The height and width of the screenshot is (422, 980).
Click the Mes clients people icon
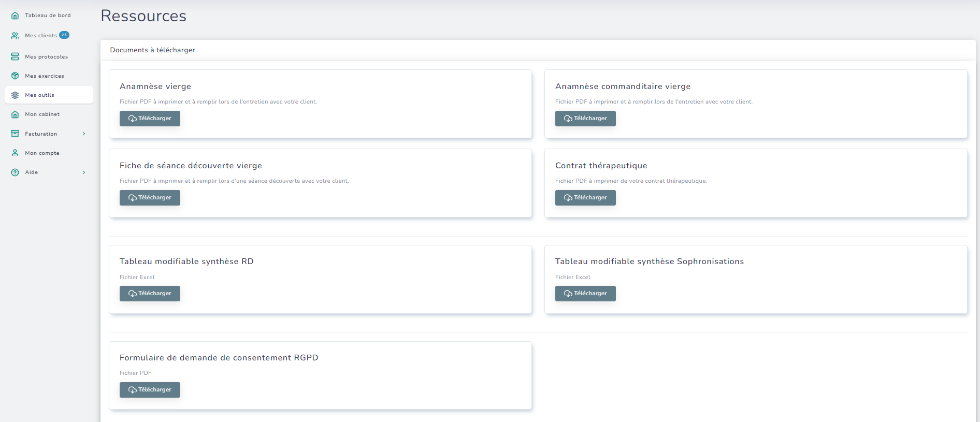pos(15,36)
